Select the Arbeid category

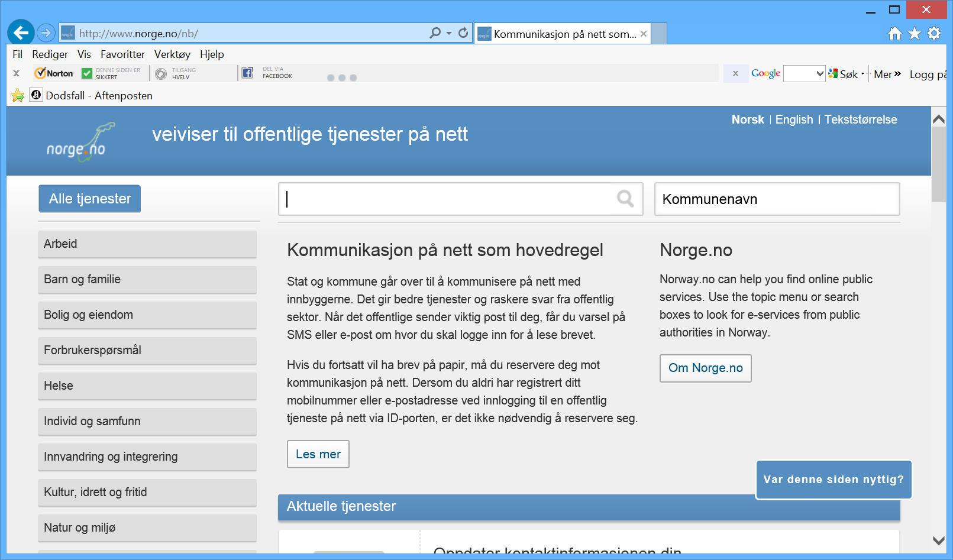pos(147,244)
